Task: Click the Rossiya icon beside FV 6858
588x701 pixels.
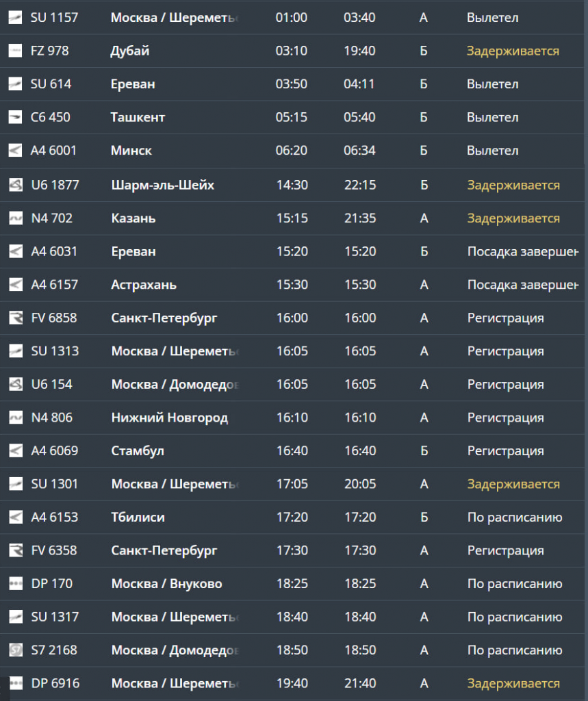Action: click(15, 318)
